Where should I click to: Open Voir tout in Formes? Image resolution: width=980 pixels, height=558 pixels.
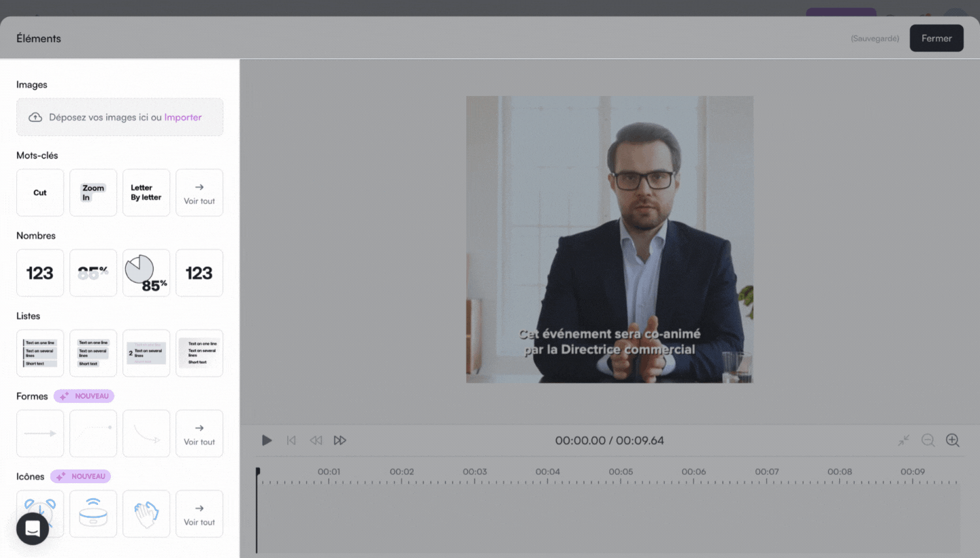coord(199,433)
